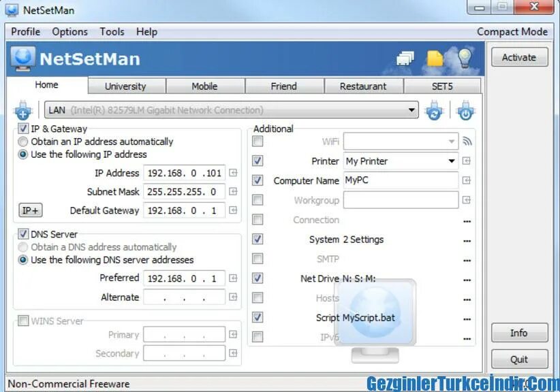
Task: Select Use the following IP address
Action: point(23,154)
